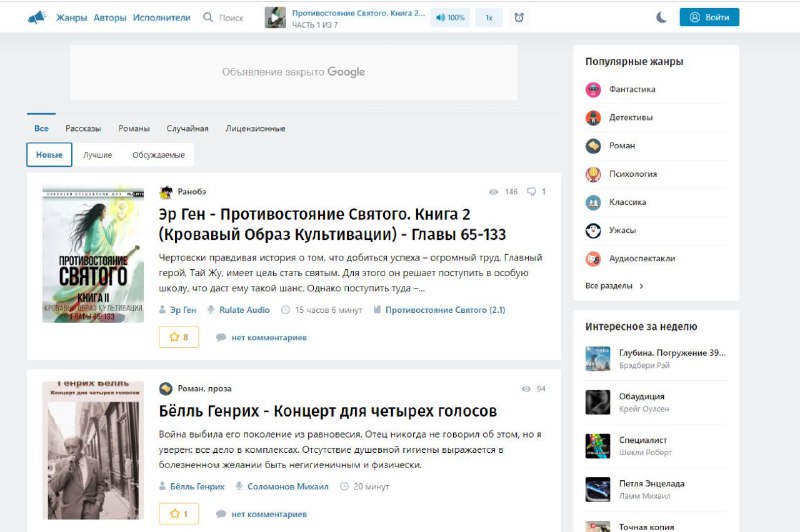Favorite the Бёлль Генрих book star button
This screenshot has width=800, height=532.
179,514
